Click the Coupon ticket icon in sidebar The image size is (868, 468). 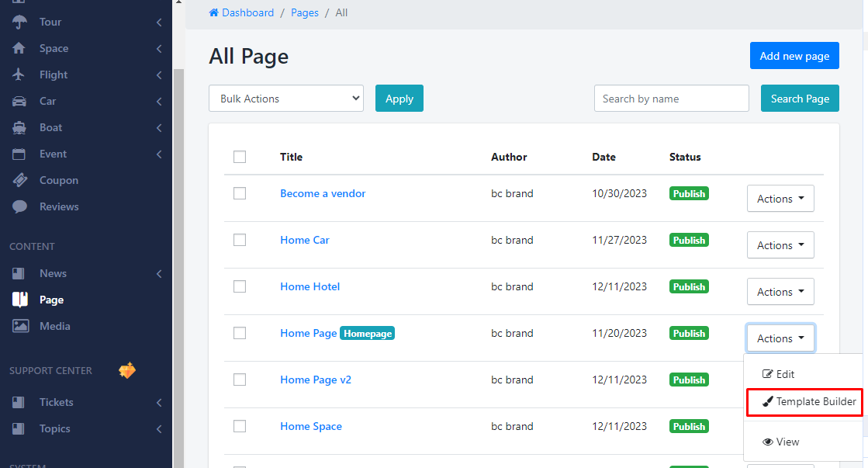[x=20, y=180]
